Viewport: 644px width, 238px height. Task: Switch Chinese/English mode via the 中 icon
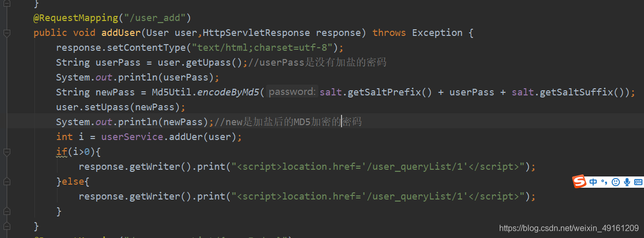point(593,182)
